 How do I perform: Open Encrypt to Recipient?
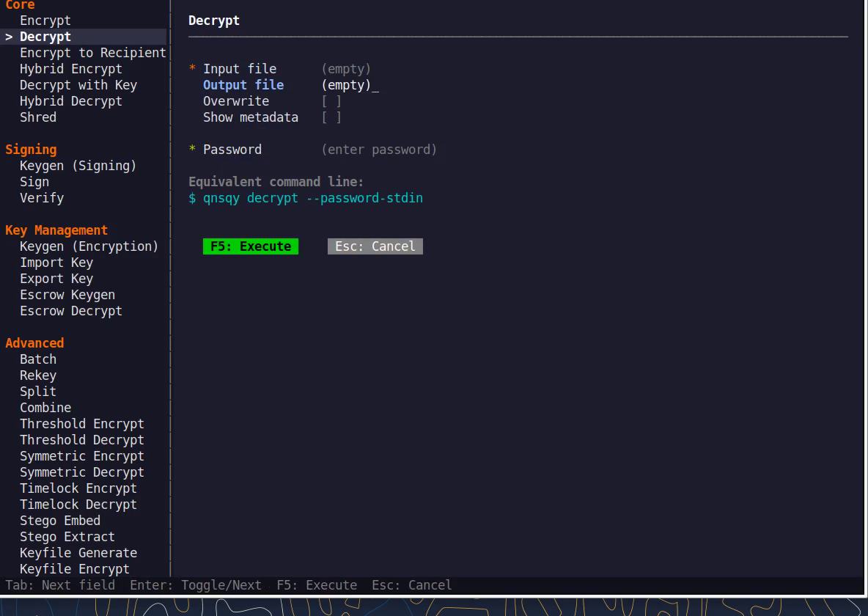93,53
